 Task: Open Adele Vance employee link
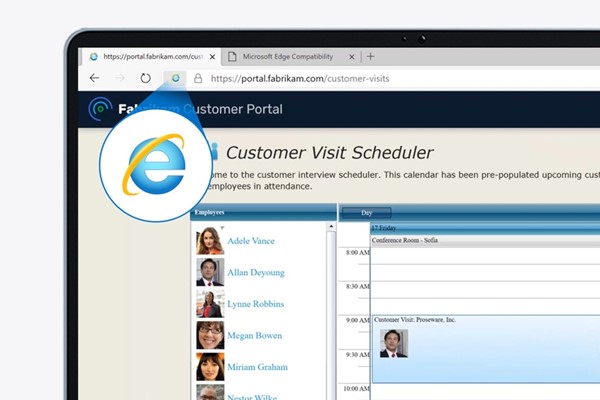[x=251, y=241]
